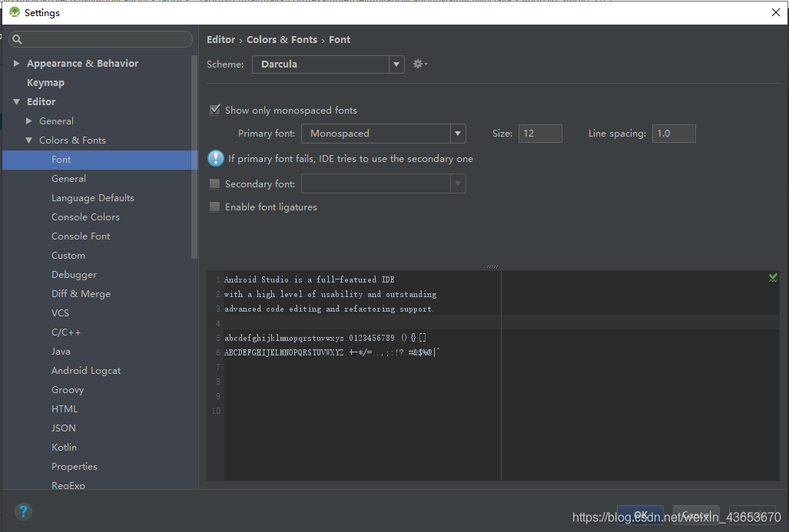Open C/C++ color settings
Image resolution: width=789 pixels, height=532 pixels.
(x=66, y=332)
